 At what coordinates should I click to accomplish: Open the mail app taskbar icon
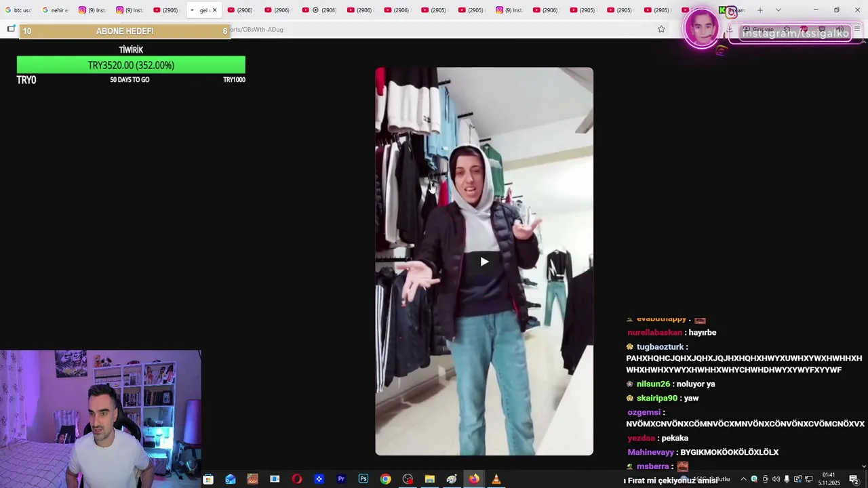[x=231, y=479]
